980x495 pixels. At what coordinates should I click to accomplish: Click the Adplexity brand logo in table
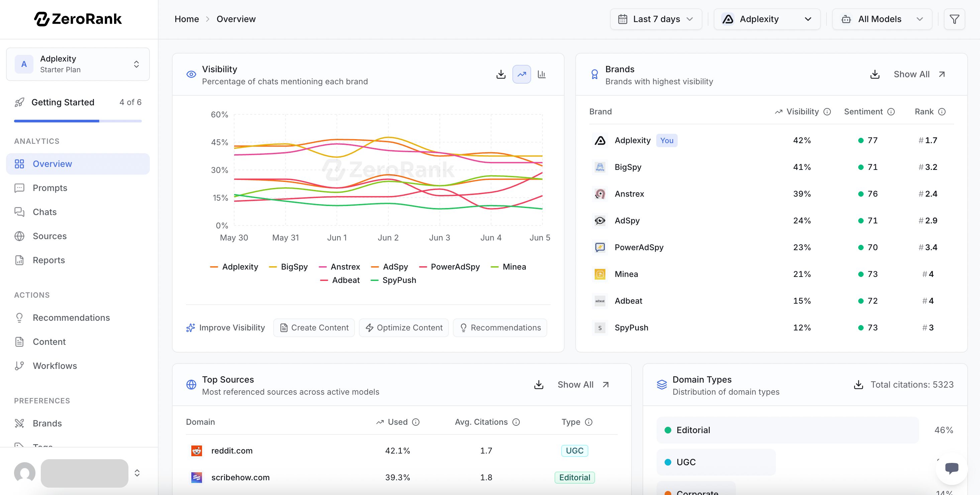(600, 141)
